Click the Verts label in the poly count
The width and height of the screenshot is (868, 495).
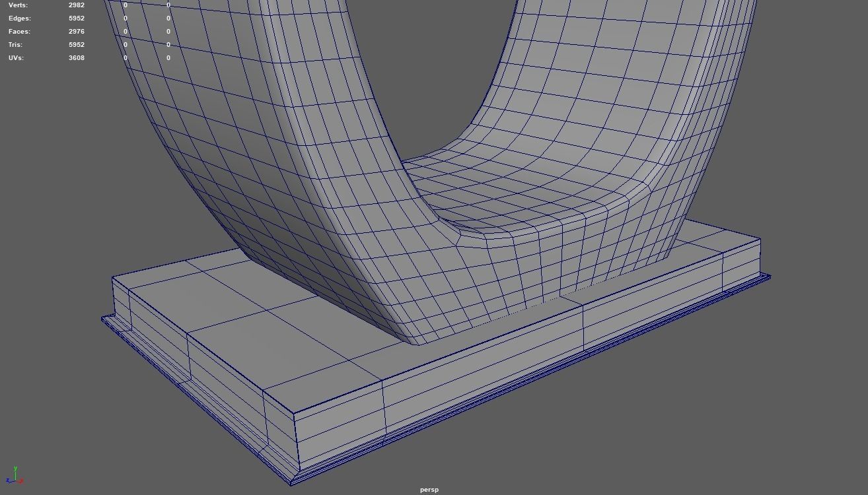(18, 5)
